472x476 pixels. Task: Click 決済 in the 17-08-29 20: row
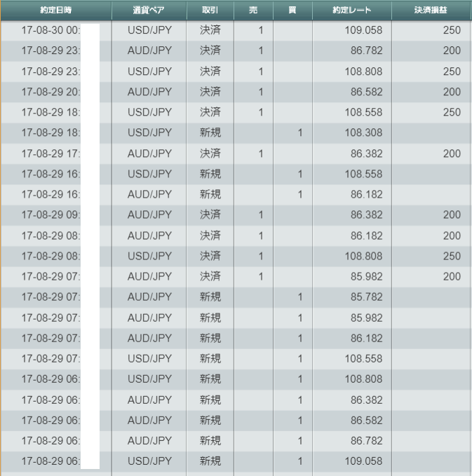pyautogui.click(x=210, y=92)
